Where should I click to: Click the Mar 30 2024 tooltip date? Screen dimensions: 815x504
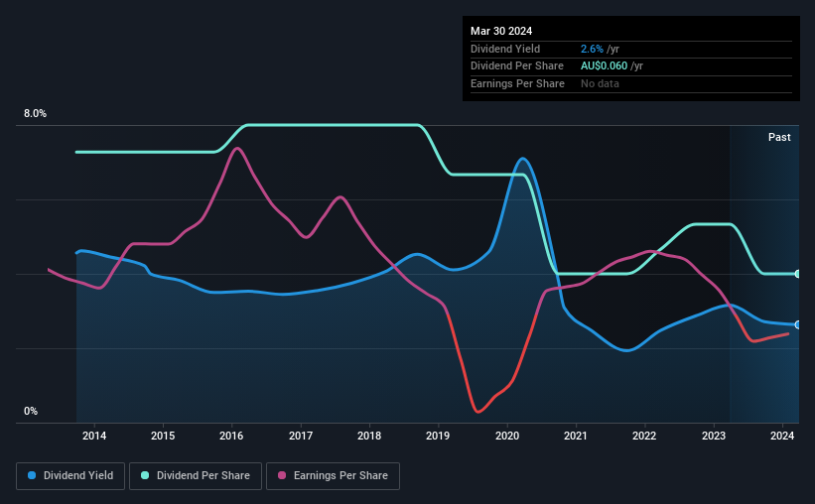click(x=501, y=31)
